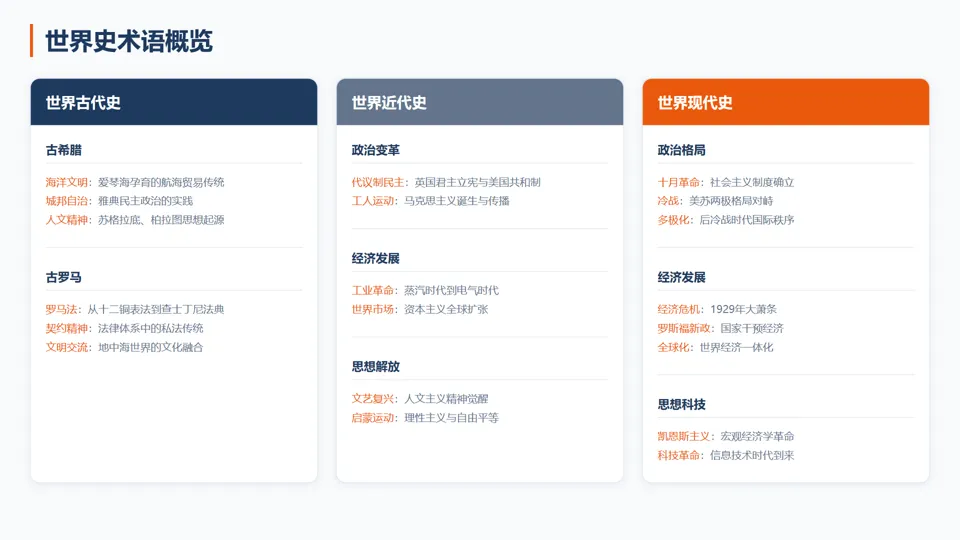Image resolution: width=960 pixels, height=540 pixels.
Task: Click the description 宏观经济学革命
Action: tap(757, 437)
